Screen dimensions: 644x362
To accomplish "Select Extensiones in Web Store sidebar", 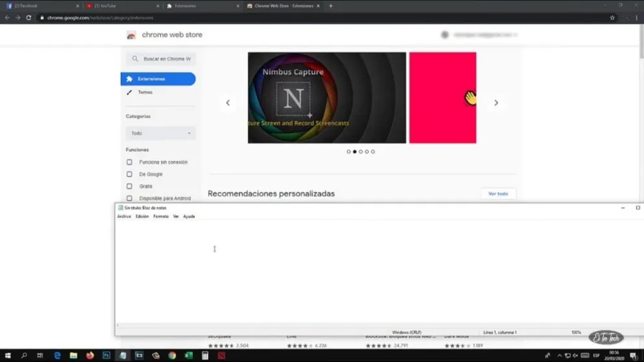I will coord(158,78).
